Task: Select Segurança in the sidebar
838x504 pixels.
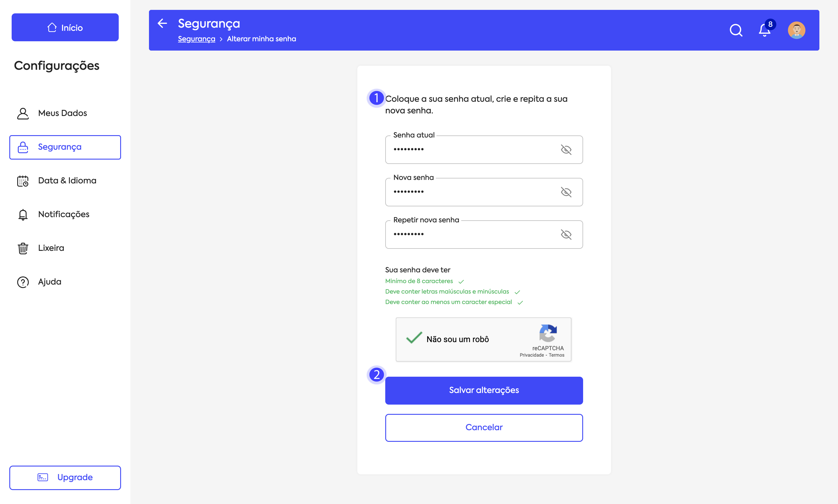Action: click(65, 147)
